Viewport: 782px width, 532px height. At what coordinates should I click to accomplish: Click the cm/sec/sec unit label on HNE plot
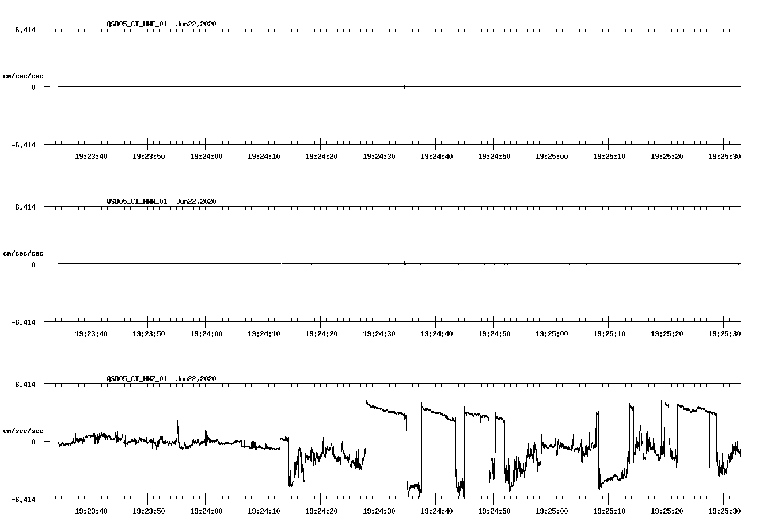[x=23, y=76]
